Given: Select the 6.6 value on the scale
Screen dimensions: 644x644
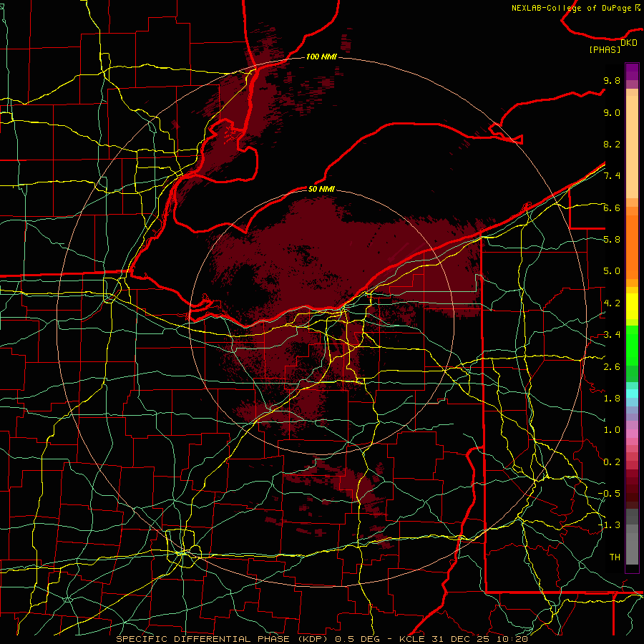Looking at the screenshot, I should tap(612, 208).
